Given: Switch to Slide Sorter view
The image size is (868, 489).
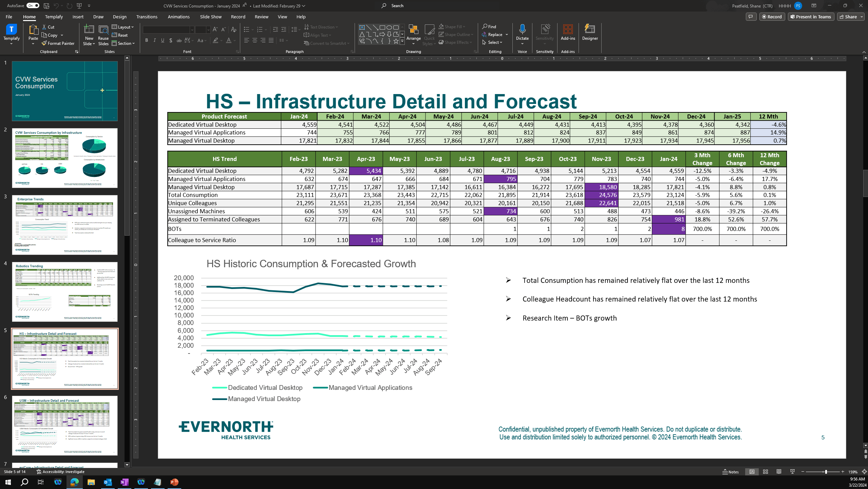Looking at the screenshot, I should (766, 472).
